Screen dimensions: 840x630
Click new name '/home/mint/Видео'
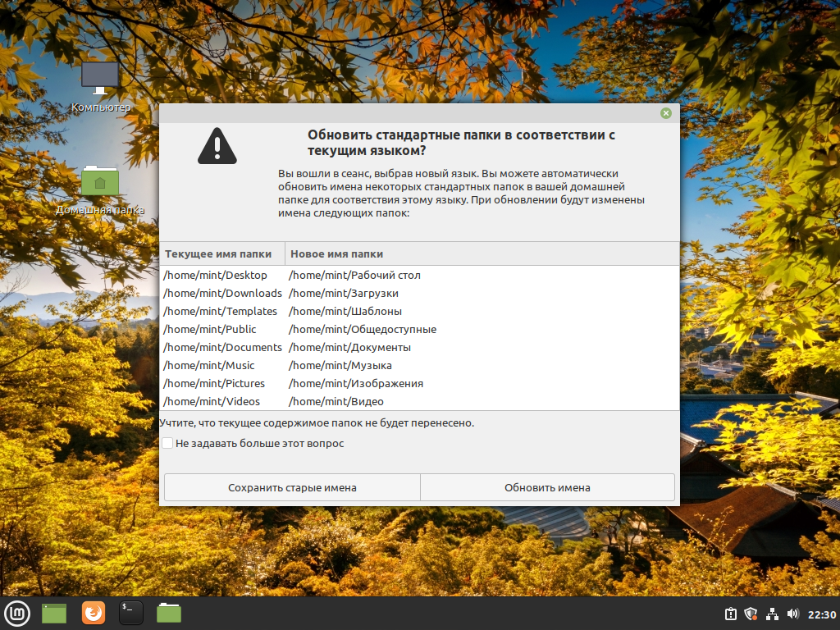336,402
